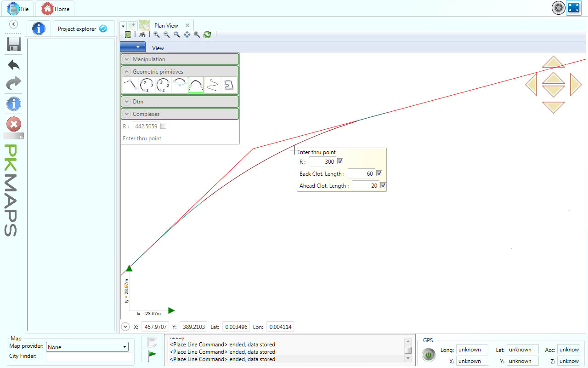Toggle the R checkbox in the popup

coord(340,161)
